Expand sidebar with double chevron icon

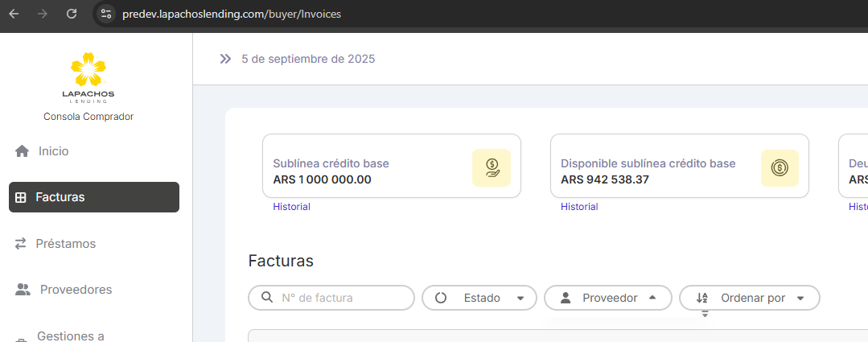(225, 59)
